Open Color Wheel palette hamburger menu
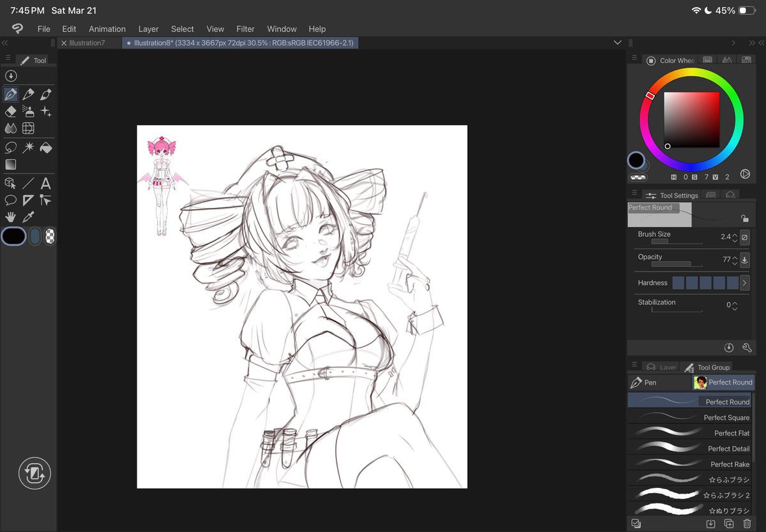The width and height of the screenshot is (766, 532). tap(635, 58)
